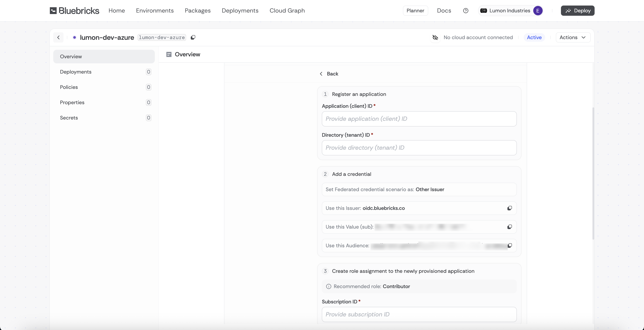Select the Secrets sidebar tab
The image size is (644, 330).
69,118
